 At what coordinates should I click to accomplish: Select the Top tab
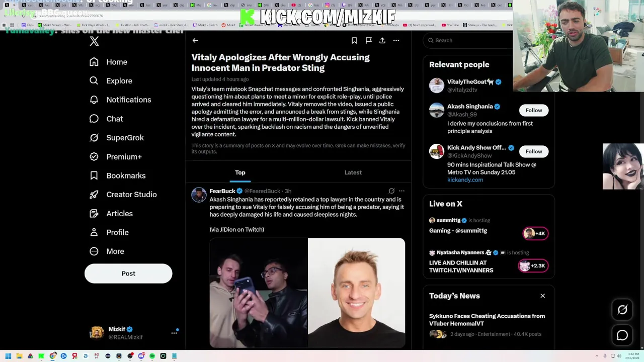point(240,172)
